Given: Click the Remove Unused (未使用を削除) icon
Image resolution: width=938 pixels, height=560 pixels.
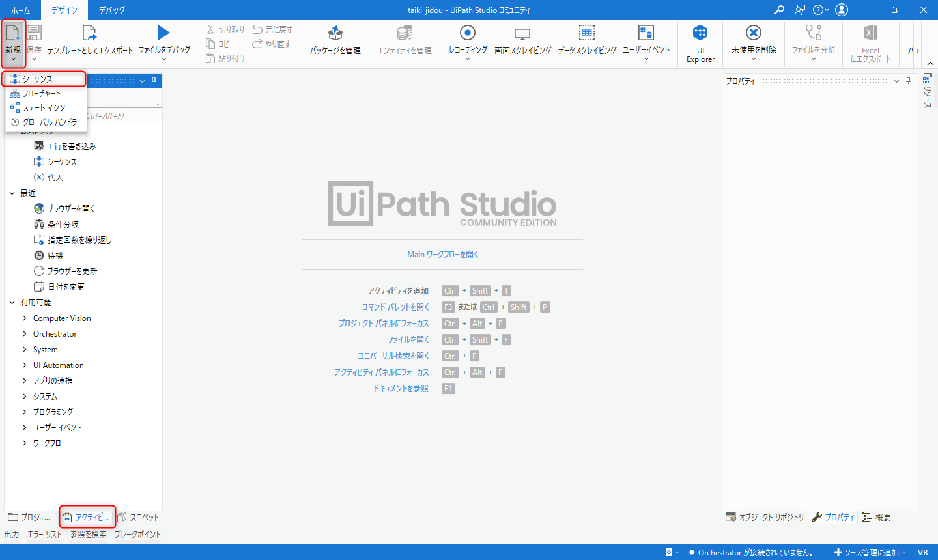Looking at the screenshot, I should (754, 33).
